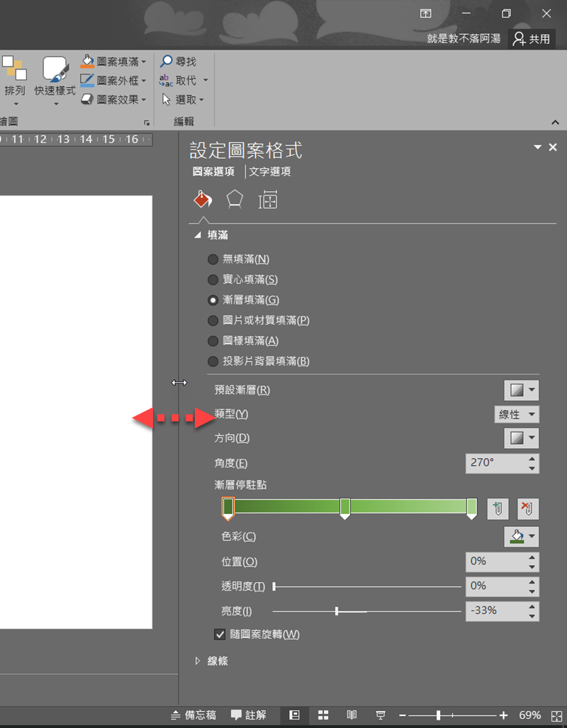
Task: Collapse the 填滿 section
Action: tap(198, 235)
